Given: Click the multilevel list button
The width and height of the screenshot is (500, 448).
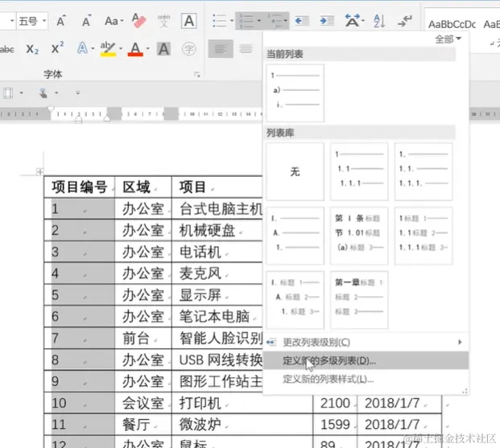Looking at the screenshot, I should click(x=275, y=21).
